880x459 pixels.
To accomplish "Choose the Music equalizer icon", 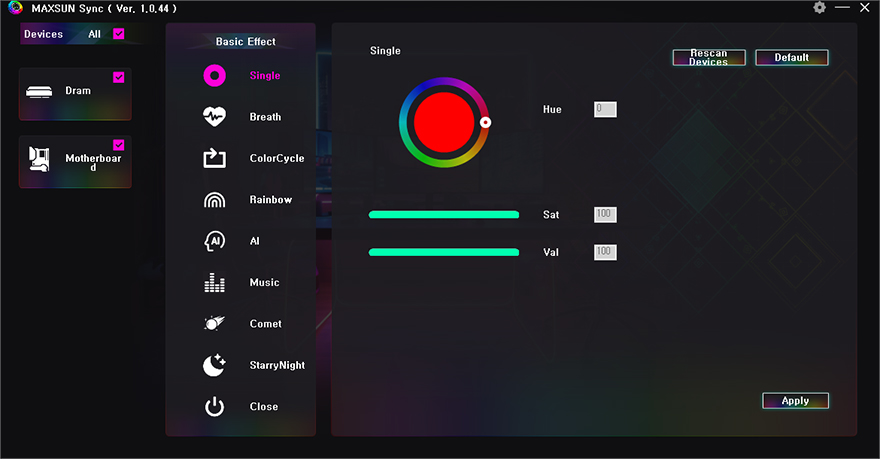I will 214,282.
